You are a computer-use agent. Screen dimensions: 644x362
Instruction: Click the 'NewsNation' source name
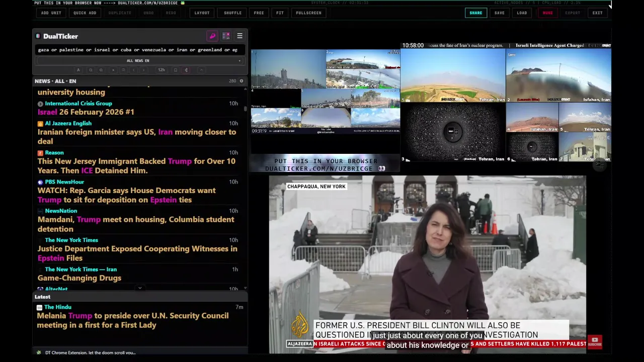point(61,211)
